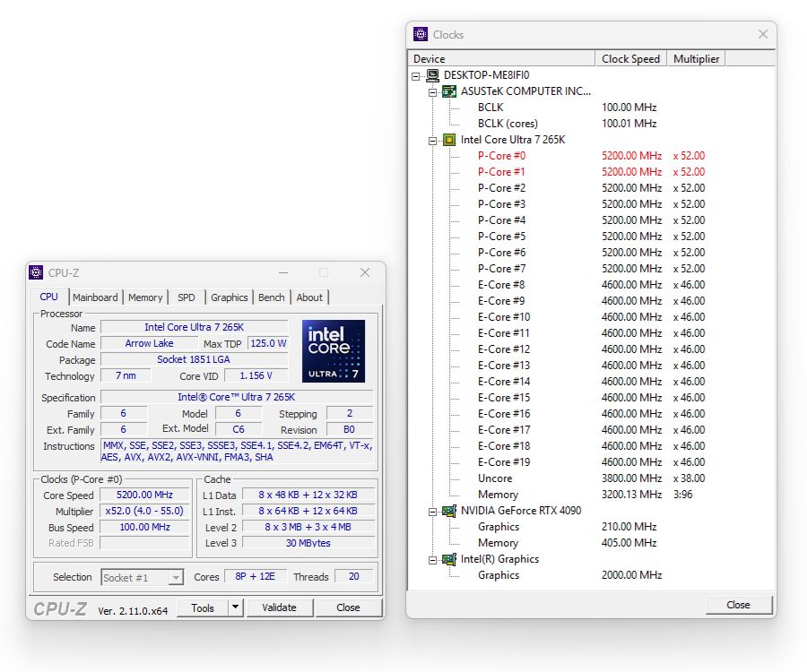The height and width of the screenshot is (672, 807).
Task: Click the ASUSTeK motherboard icon
Action: click(x=449, y=91)
